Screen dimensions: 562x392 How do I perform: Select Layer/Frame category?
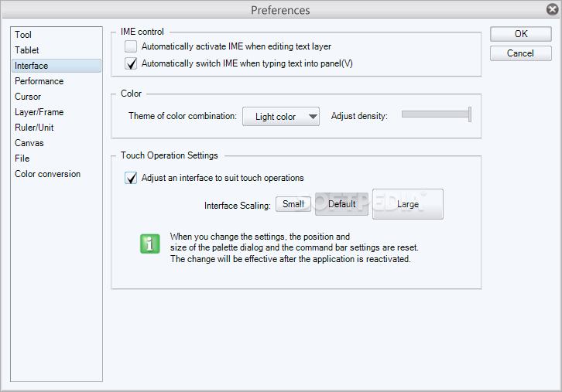[57, 112]
